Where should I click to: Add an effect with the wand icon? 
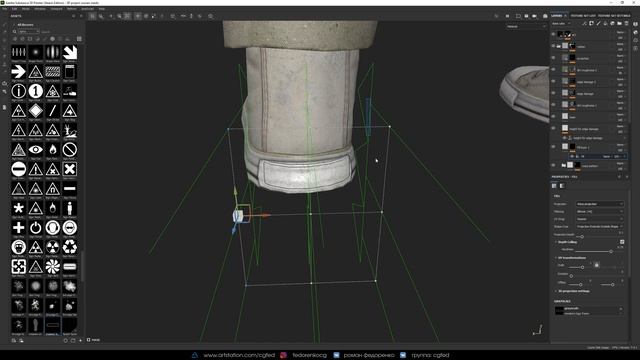[584, 24]
